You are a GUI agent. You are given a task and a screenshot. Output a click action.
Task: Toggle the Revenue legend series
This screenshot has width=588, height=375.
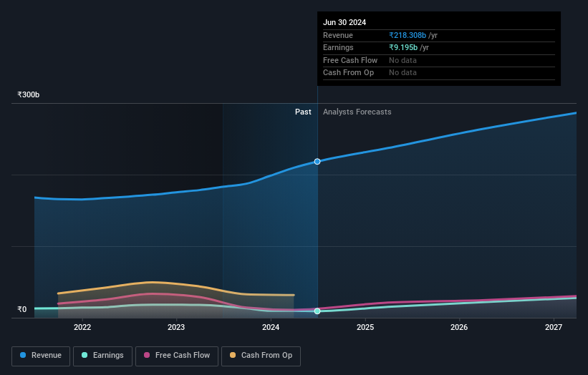tap(41, 356)
